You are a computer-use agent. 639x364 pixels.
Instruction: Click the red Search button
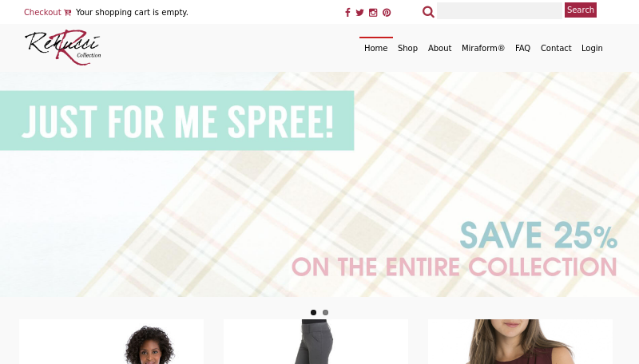pos(581,10)
